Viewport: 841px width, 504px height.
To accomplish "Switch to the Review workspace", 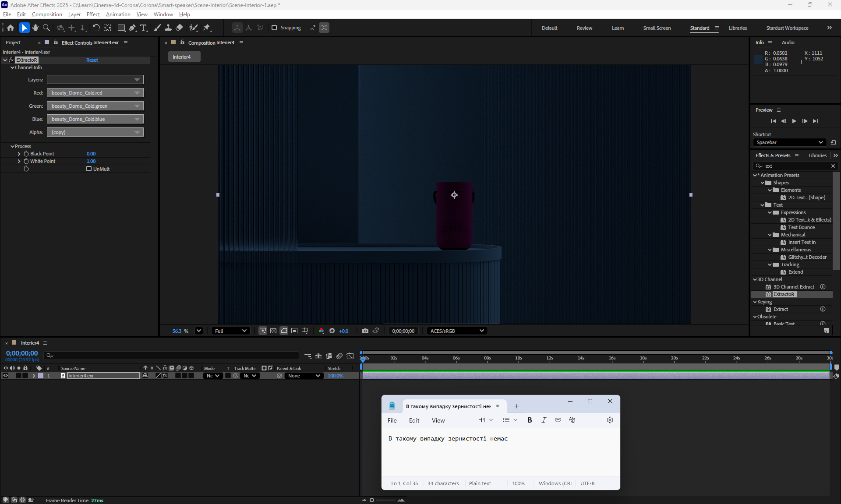I will (x=584, y=28).
